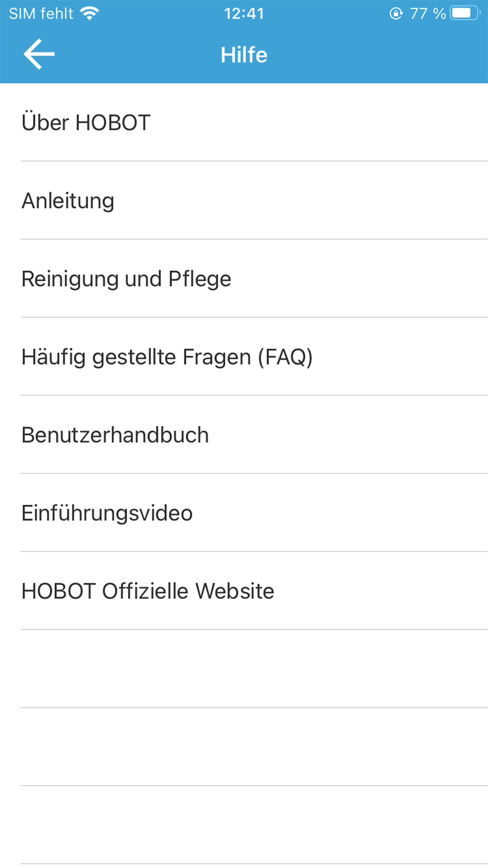The image size is (488, 868).
Task: Tap the 'SIM fehlt' carrier text
Action: [x=41, y=14]
